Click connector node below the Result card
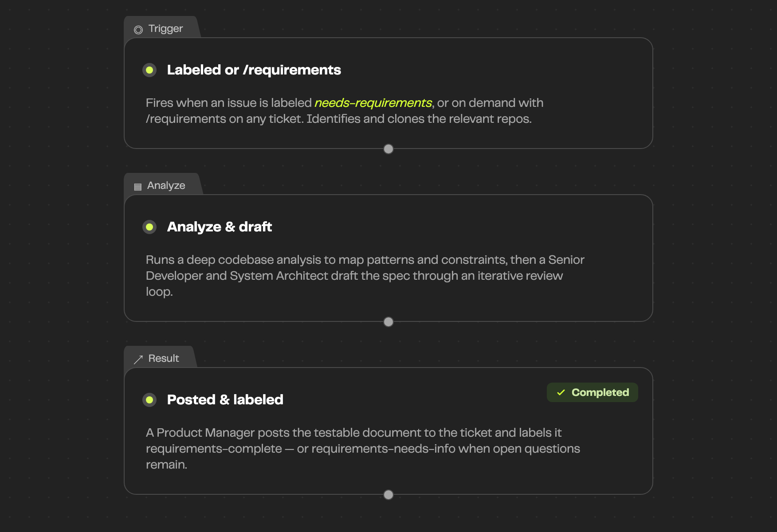777x532 pixels. tap(388, 495)
